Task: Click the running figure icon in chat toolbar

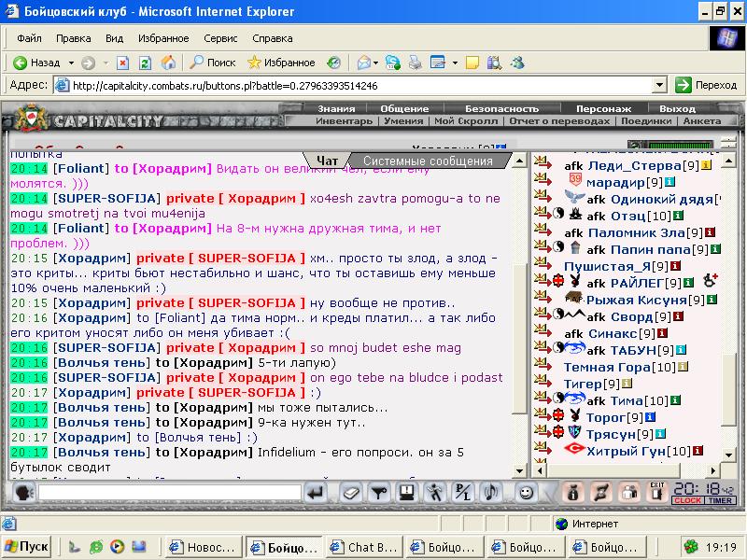Action: click(435, 493)
